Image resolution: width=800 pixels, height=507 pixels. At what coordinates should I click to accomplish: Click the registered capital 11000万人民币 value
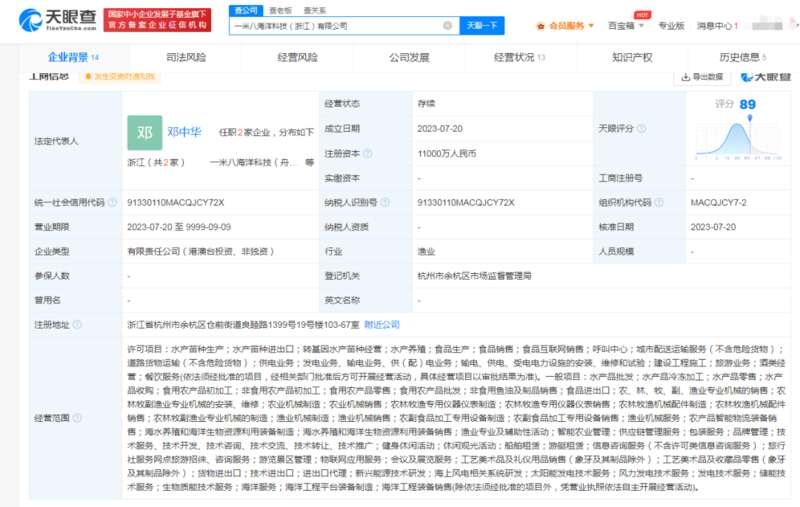click(x=446, y=154)
